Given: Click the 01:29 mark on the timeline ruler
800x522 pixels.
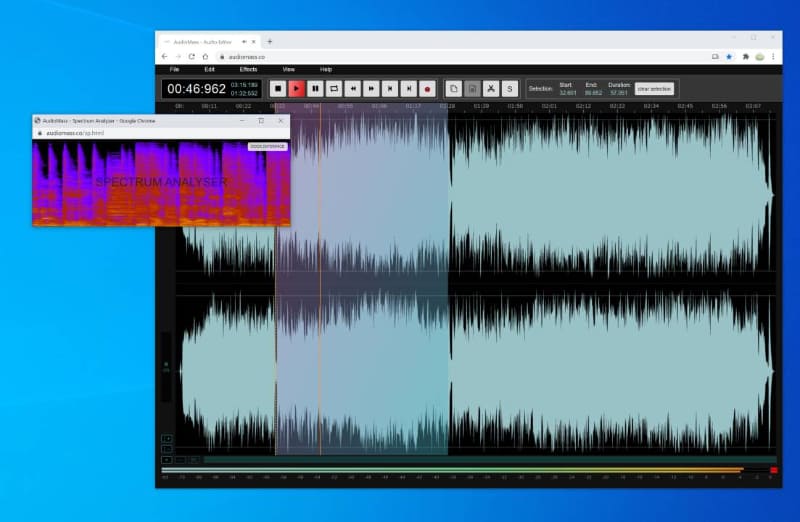Looking at the screenshot, I should [x=481, y=106].
